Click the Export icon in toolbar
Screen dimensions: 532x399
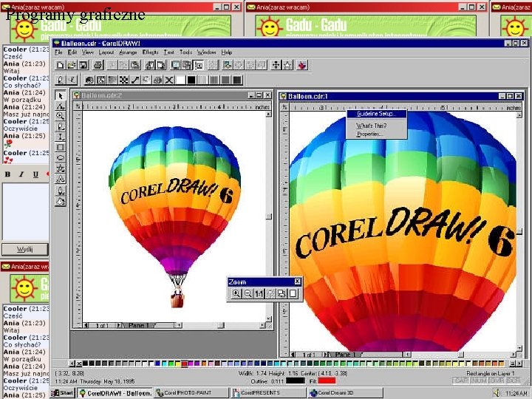point(161,65)
